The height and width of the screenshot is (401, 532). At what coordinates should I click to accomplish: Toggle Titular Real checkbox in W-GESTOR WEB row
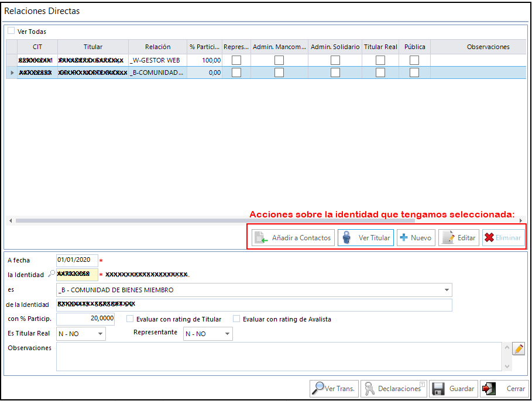pos(380,60)
